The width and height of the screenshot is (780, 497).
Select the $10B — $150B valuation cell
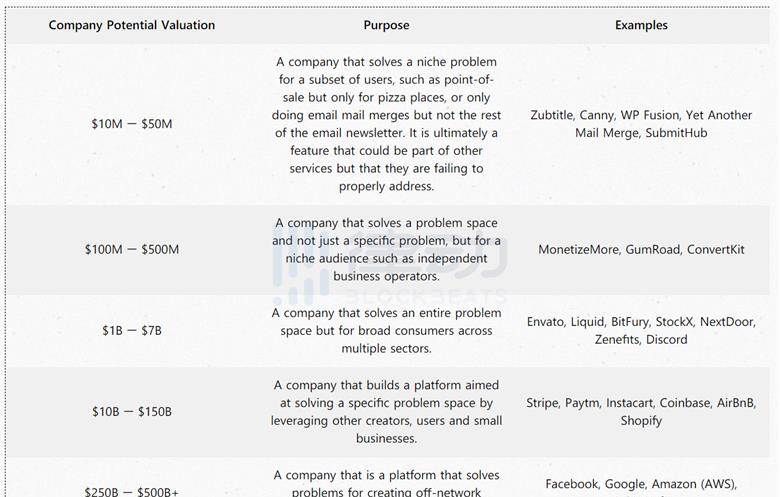click(x=132, y=411)
